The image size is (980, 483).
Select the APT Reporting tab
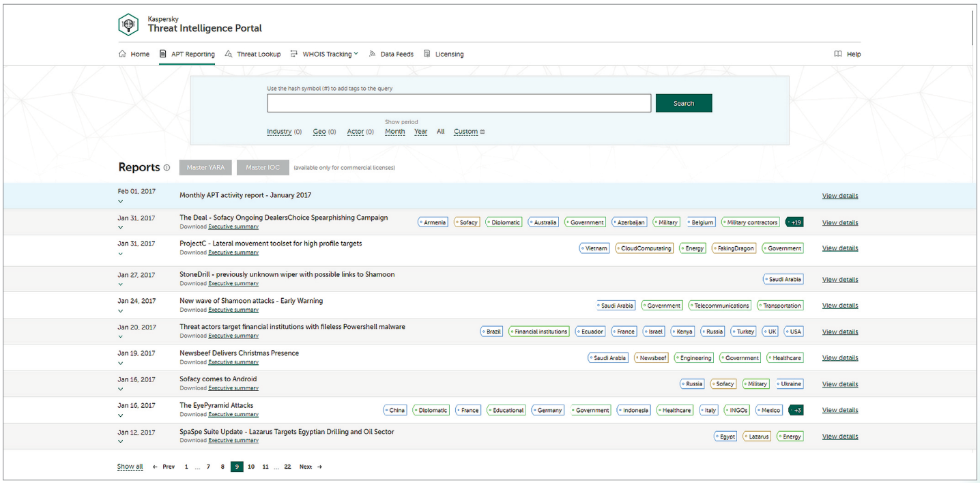(x=187, y=54)
